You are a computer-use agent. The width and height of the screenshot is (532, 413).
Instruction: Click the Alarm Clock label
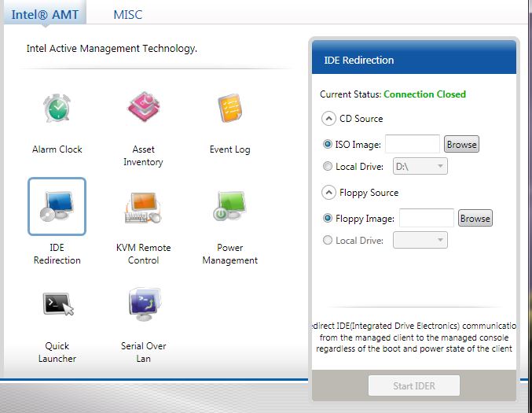[x=57, y=149]
